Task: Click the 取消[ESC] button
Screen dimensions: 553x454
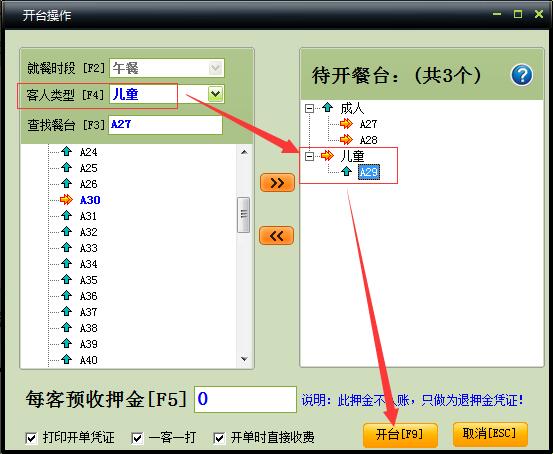Action: coord(490,434)
